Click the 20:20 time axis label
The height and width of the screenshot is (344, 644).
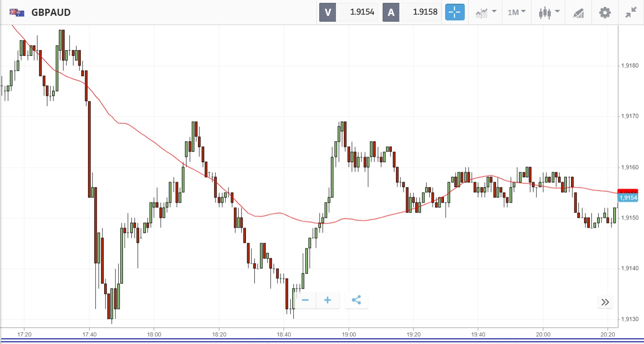pyautogui.click(x=608, y=334)
